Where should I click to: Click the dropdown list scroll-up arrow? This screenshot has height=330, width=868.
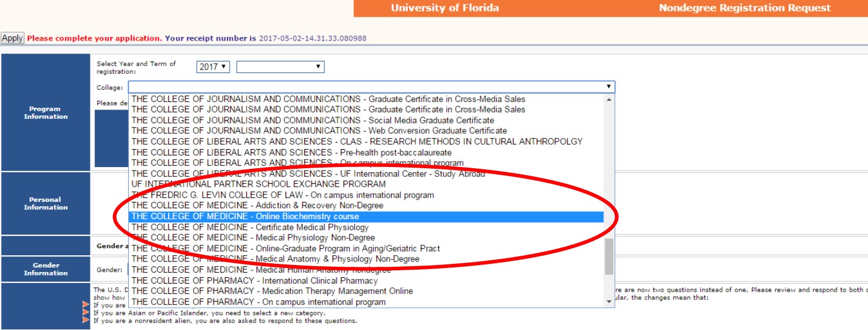pyautogui.click(x=609, y=99)
